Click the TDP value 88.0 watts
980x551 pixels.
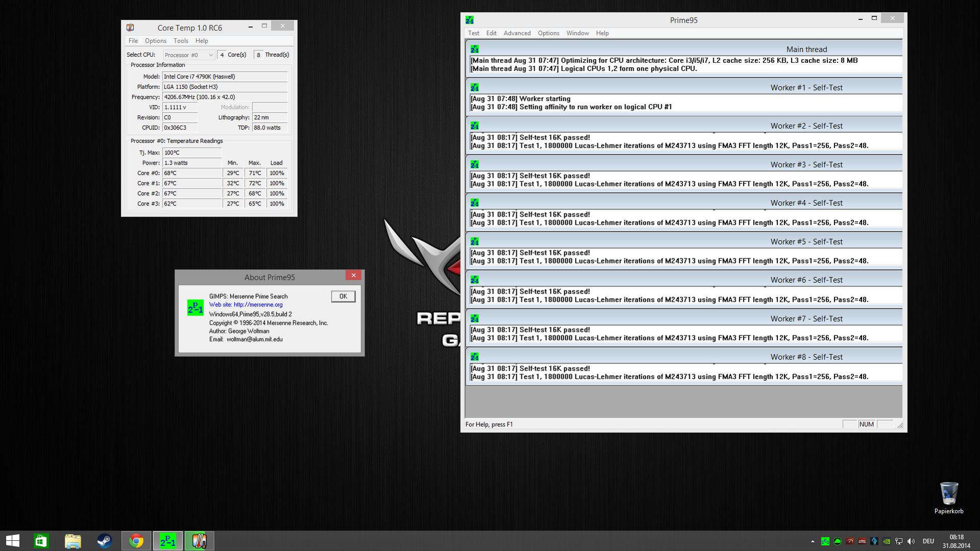[270, 128]
